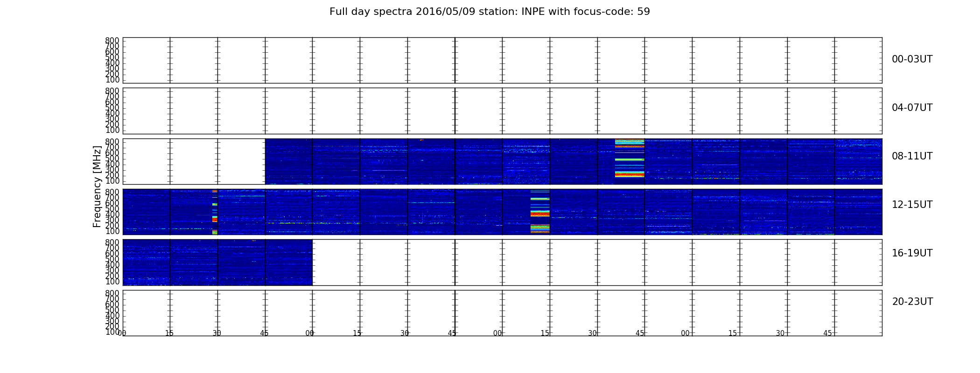The width and height of the screenshot is (980, 373).
Task: Select the "16-19UT" row label
Action: (912, 253)
